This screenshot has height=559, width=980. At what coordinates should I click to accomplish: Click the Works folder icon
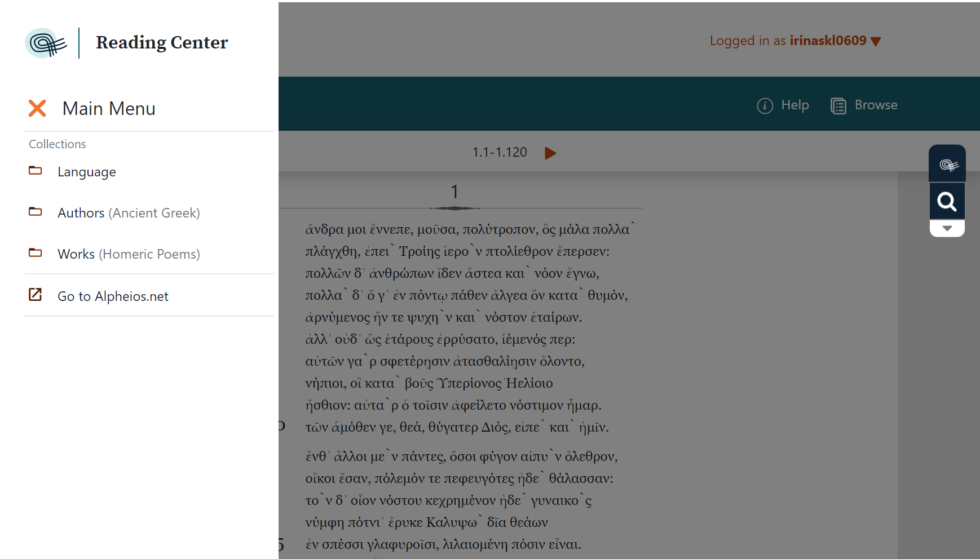click(x=36, y=252)
